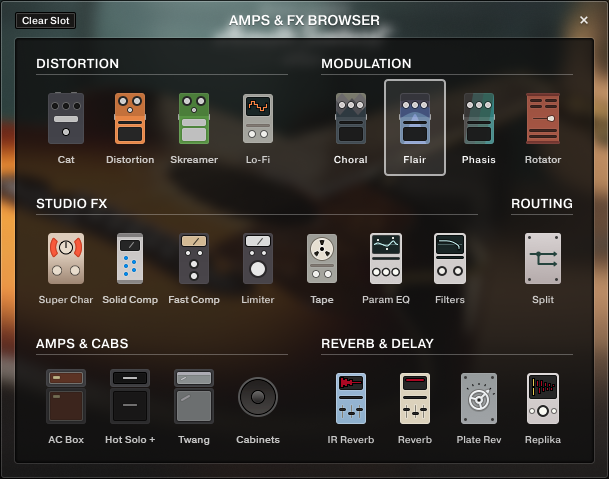Select the Lo-Fi effect pedal

click(258, 120)
